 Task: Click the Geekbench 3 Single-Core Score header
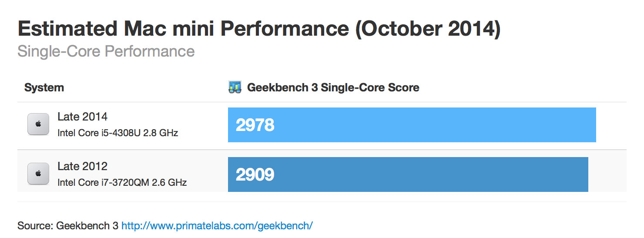333,87
